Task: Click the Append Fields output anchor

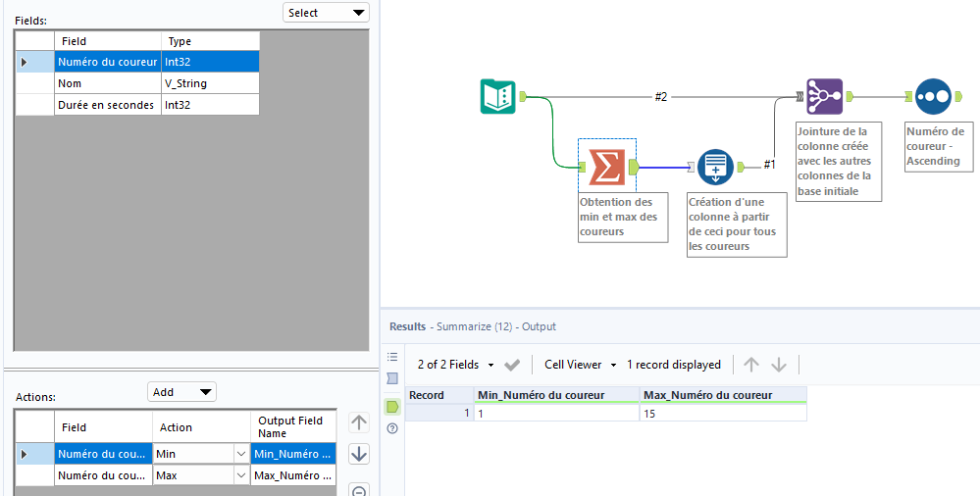Action: (741, 167)
